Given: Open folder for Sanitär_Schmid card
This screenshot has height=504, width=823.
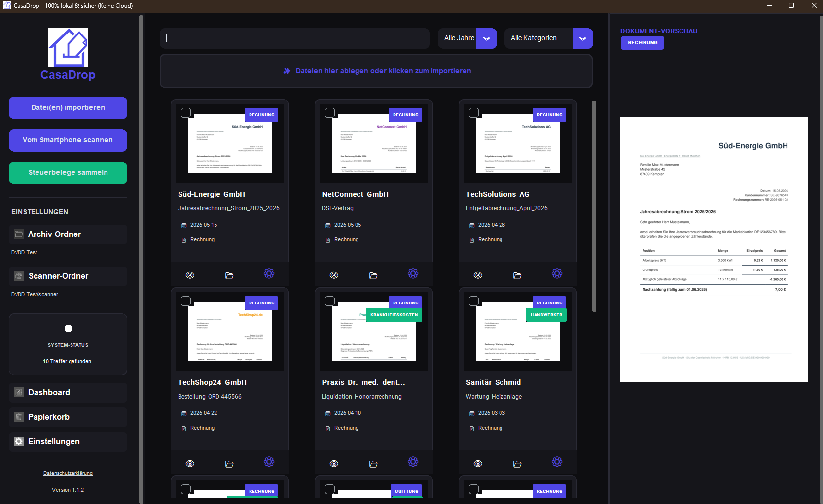Looking at the screenshot, I should click(517, 464).
